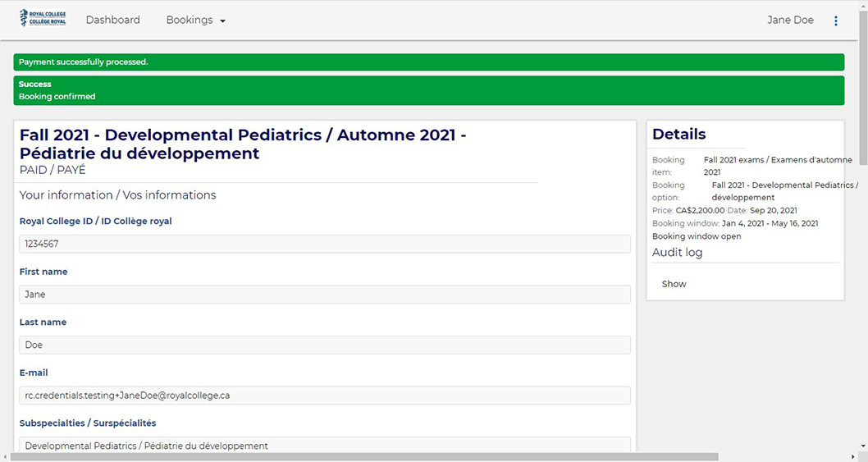
Task: Click the 'Booking window open' status
Action: (697, 236)
